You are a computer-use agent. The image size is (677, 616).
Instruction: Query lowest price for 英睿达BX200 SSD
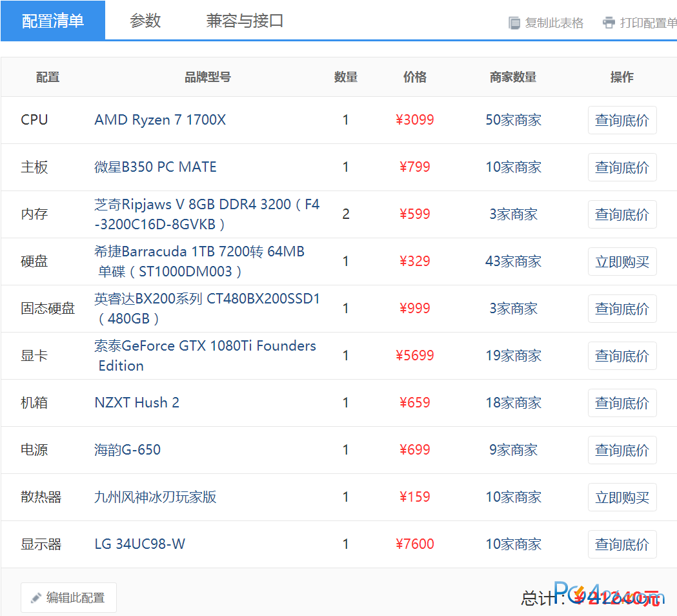pos(622,309)
